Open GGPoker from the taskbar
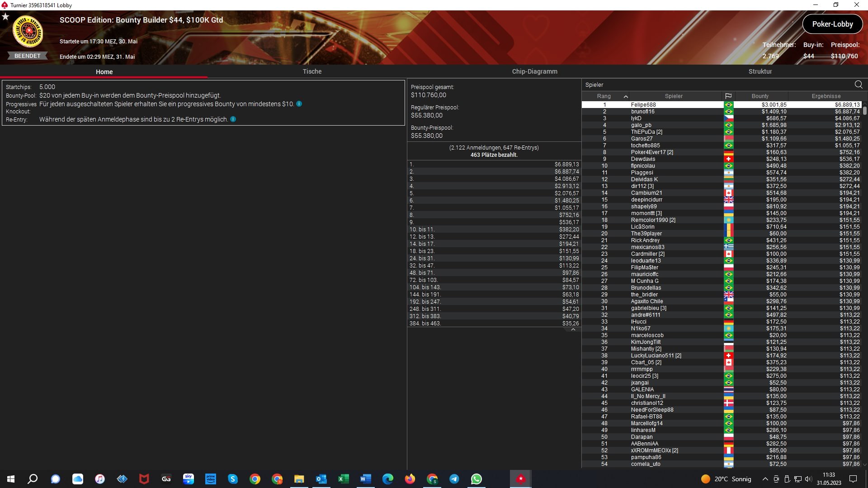The width and height of the screenshot is (868, 488). click(x=166, y=479)
